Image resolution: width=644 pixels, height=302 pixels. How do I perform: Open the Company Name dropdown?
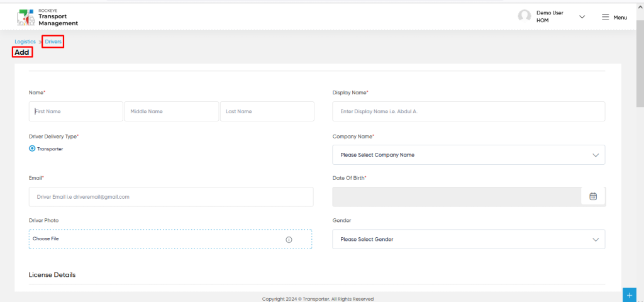tap(469, 155)
